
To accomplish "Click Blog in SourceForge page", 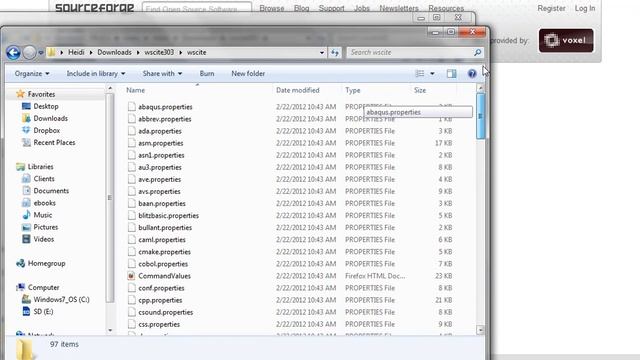I will click(301, 8).
